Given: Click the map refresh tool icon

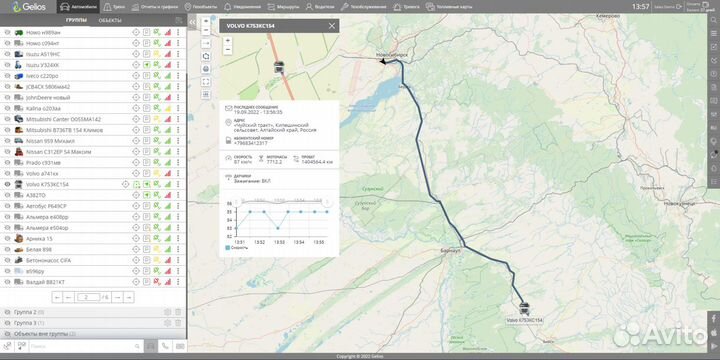Looking at the screenshot, I should point(206,56).
